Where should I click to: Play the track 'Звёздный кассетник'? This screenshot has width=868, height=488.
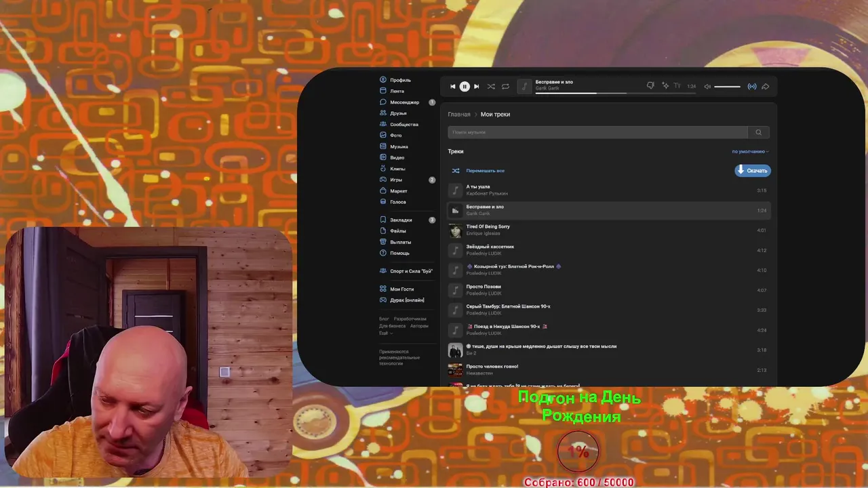pyautogui.click(x=608, y=250)
